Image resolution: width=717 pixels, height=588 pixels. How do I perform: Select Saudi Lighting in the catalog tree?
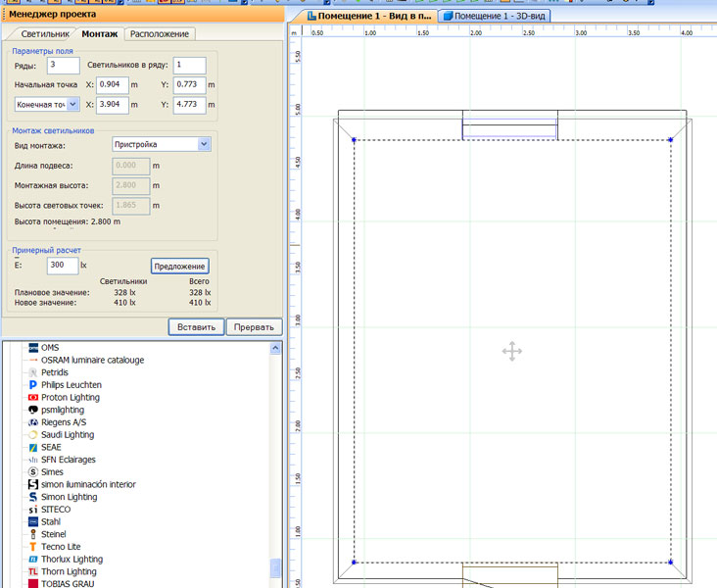68,435
